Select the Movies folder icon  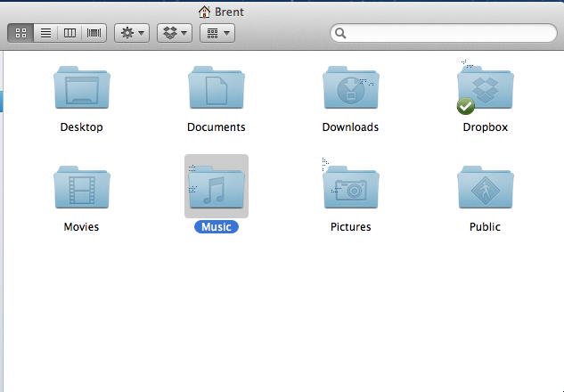(x=82, y=187)
